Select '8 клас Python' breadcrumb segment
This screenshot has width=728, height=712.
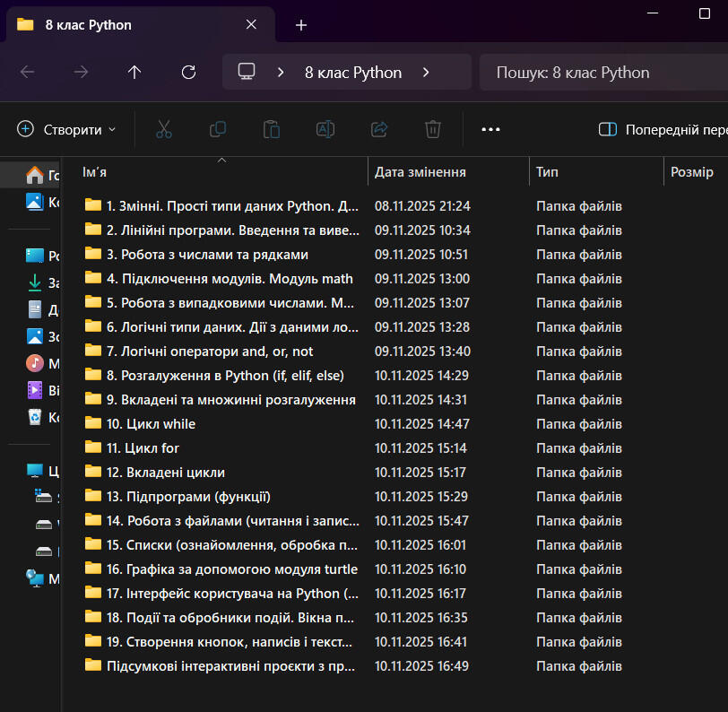(353, 73)
